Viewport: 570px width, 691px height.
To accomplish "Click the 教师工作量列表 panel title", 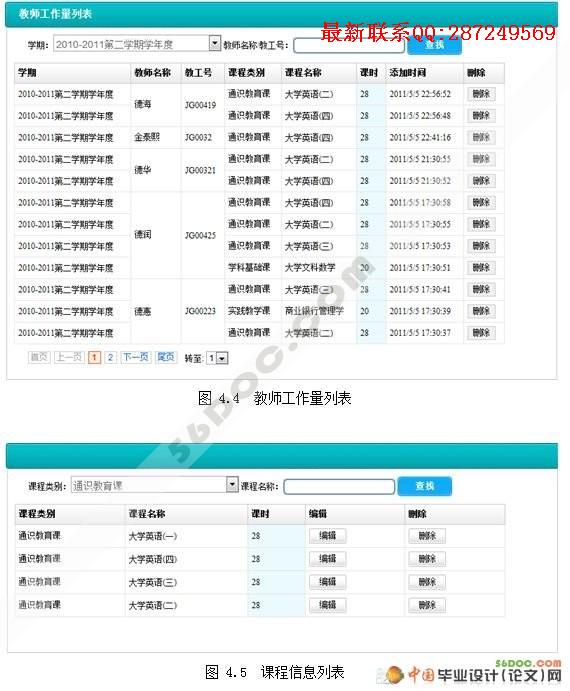I will tap(55, 14).
